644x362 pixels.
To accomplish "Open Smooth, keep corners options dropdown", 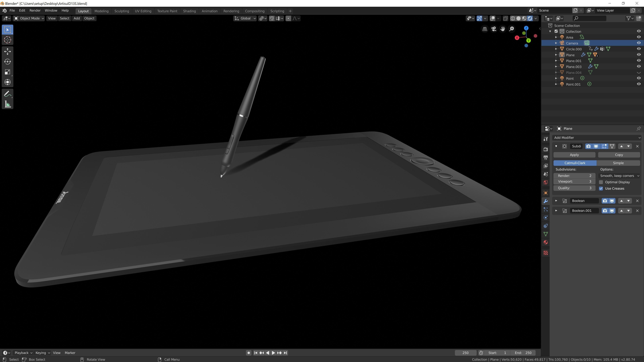I will 619,176.
